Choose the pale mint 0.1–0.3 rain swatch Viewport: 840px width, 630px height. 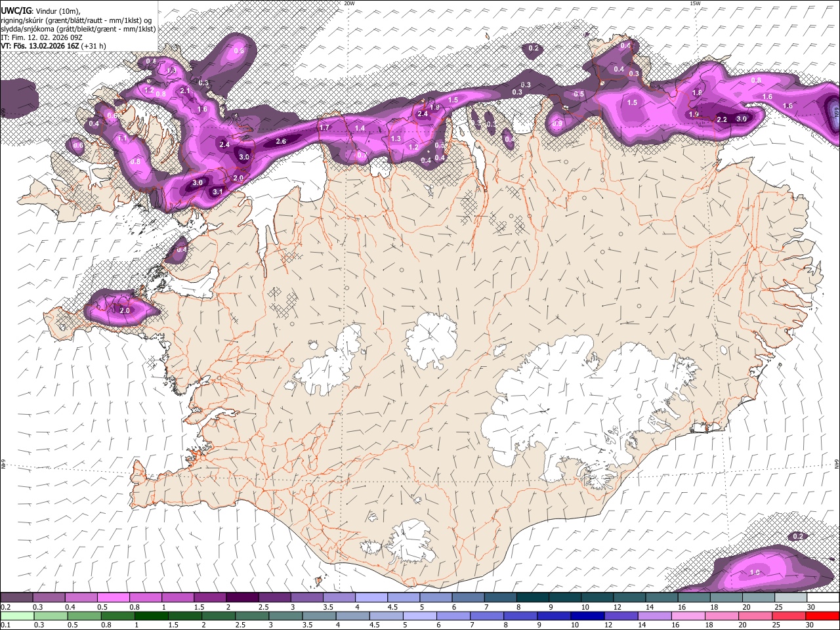pos(16,616)
